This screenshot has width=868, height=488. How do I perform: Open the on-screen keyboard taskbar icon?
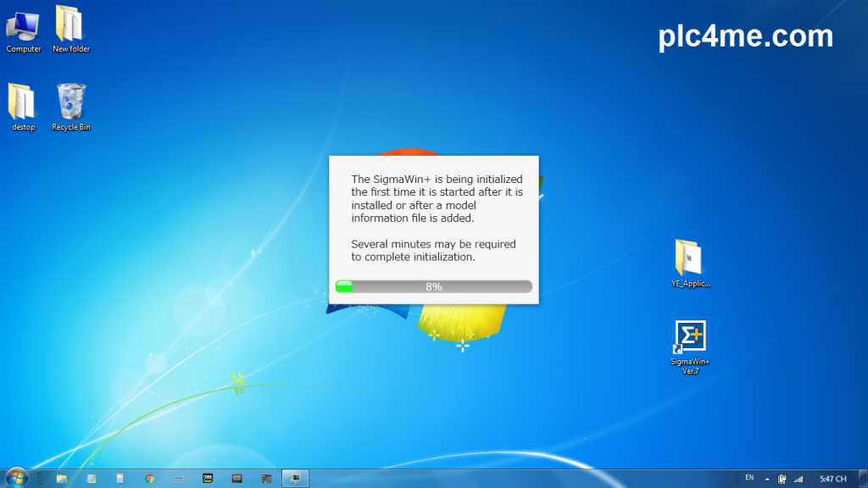(x=179, y=479)
